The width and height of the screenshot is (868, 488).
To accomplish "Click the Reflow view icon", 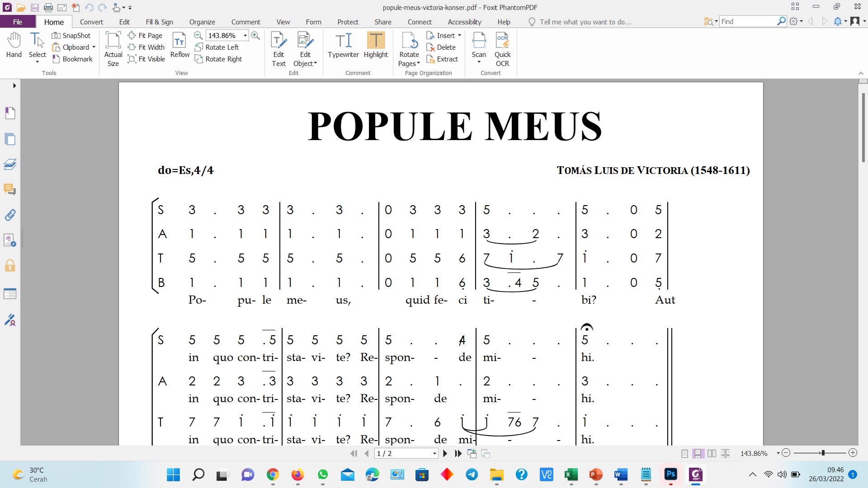I will [x=179, y=45].
